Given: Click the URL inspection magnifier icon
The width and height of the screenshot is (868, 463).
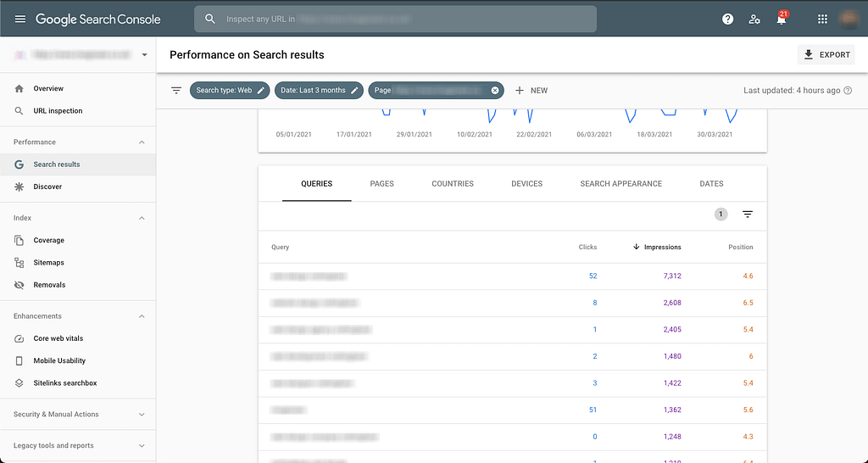Looking at the screenshot, I should [x=19, y=111].
